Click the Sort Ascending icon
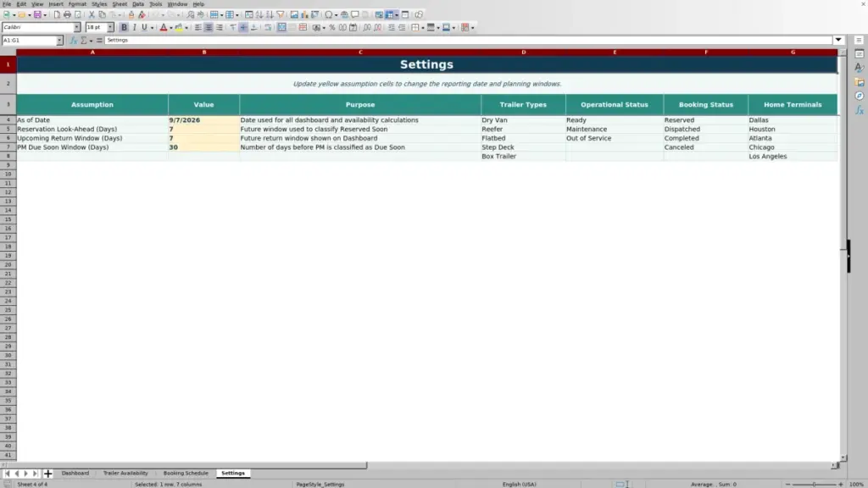The image size is (868, 488). pos(259,14)
